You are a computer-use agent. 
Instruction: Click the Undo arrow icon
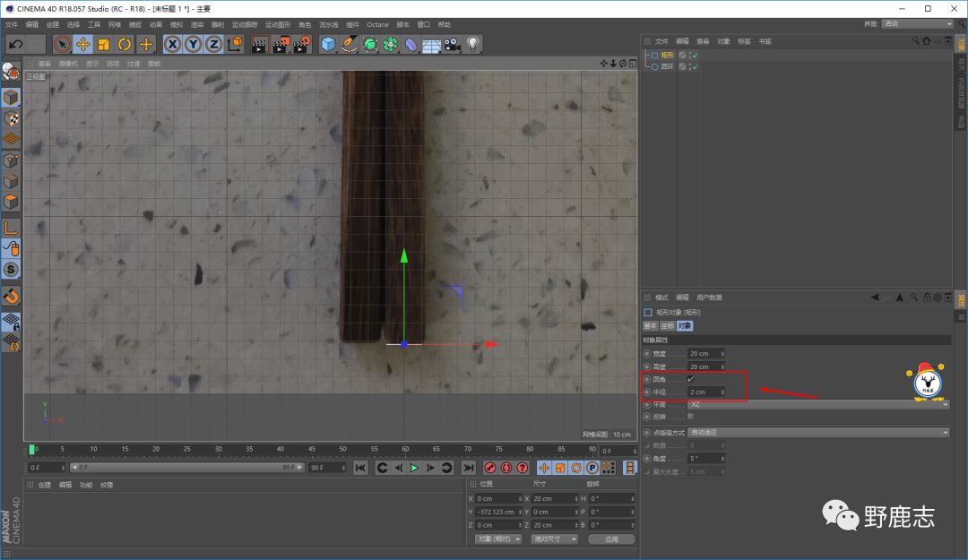click(x=15, y=44)
